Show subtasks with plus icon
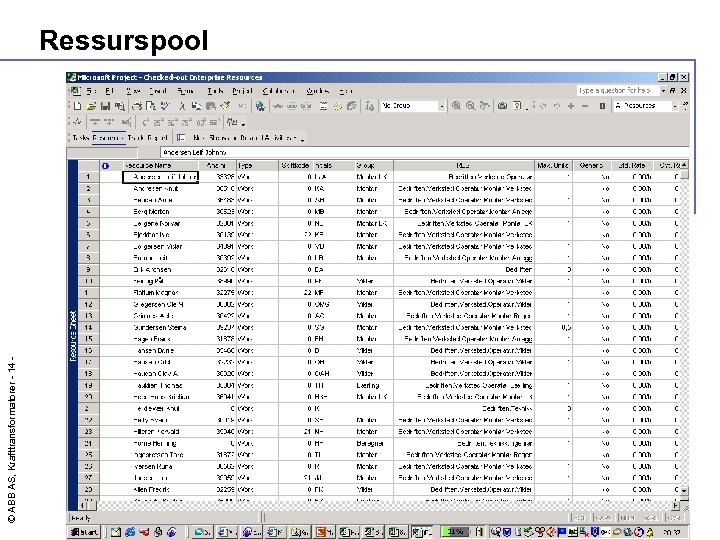 click(x=571, y=106)
